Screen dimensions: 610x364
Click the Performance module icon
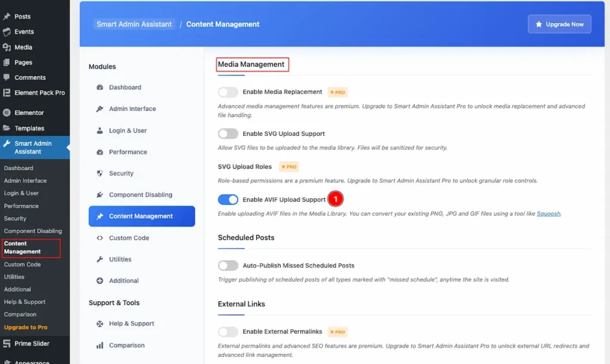point(100,152)
